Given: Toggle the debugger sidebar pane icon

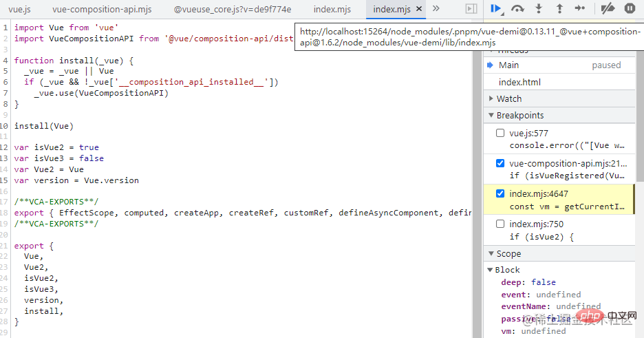Looking at the screenshot, I should tap(471, 9).
